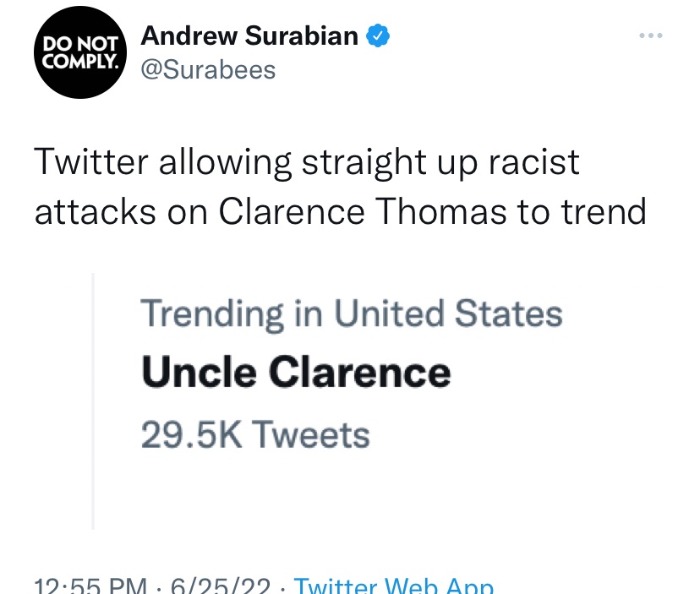This screenshot has height=594, width=700.
Task: Click the gray vertical bar beside embedded image
Action: pos(93,401)
